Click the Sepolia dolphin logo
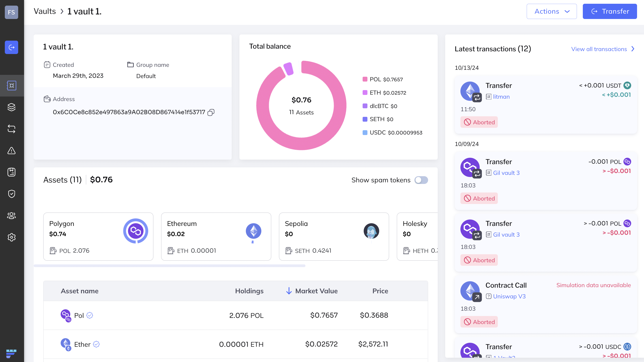Image resolution: width=644 pixels, height=362 pixels. click(371, 231)
